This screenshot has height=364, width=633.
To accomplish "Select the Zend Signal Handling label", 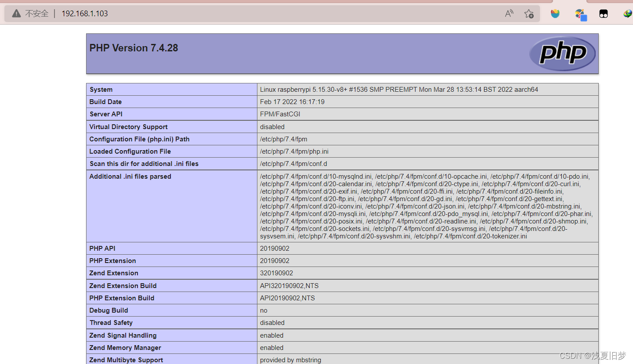I will (x=123, y=335).
